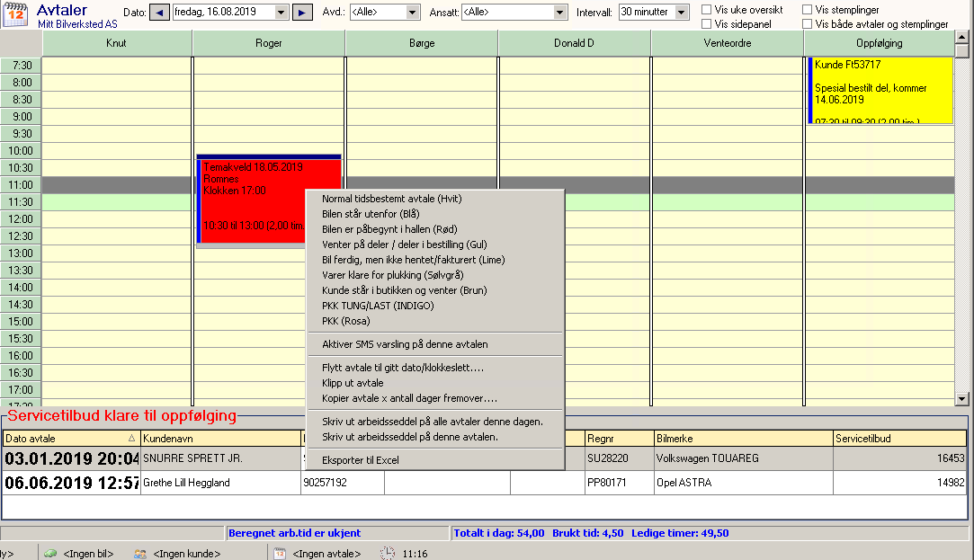
Task: Click the Venteordre column header
Action: [x=728, y=43]
